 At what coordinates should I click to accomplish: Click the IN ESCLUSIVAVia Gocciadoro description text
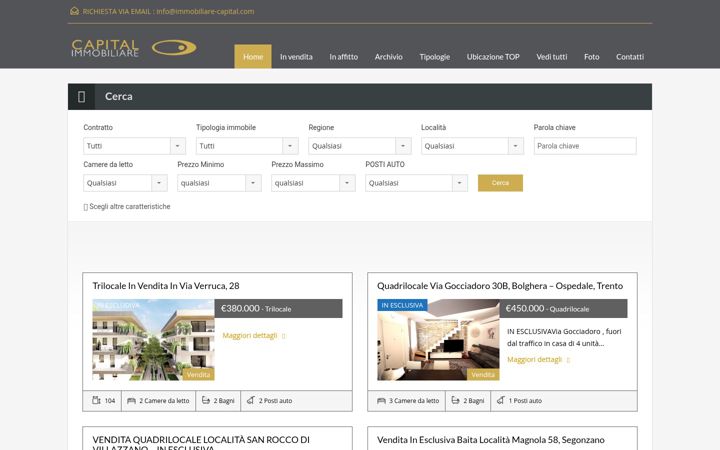pos(564,337)
